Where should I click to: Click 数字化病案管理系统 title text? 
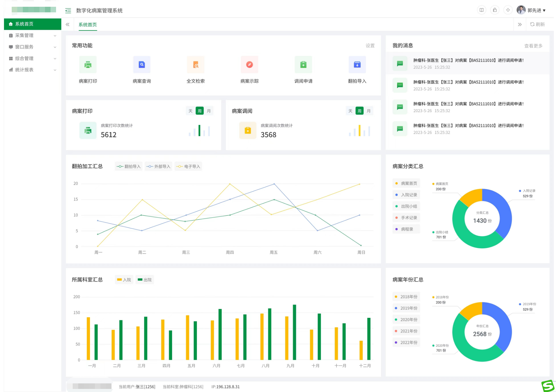click(x=99, y=11)
